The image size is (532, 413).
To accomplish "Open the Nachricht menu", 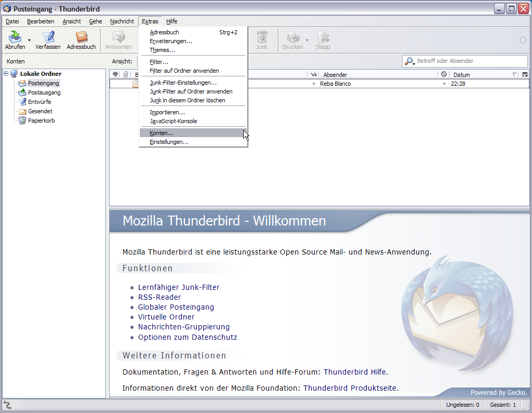I will [x=122, y=21].
